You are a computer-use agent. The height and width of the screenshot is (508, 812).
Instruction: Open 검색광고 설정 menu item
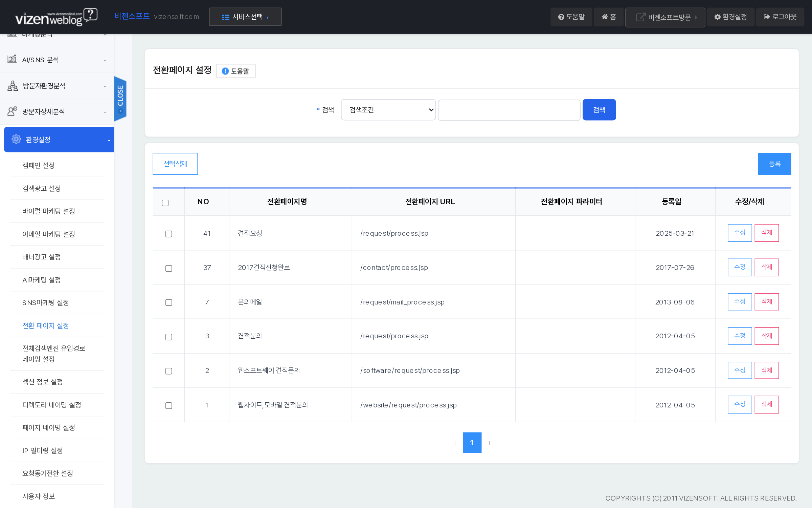pyautogui.click(x=41, y=188)
